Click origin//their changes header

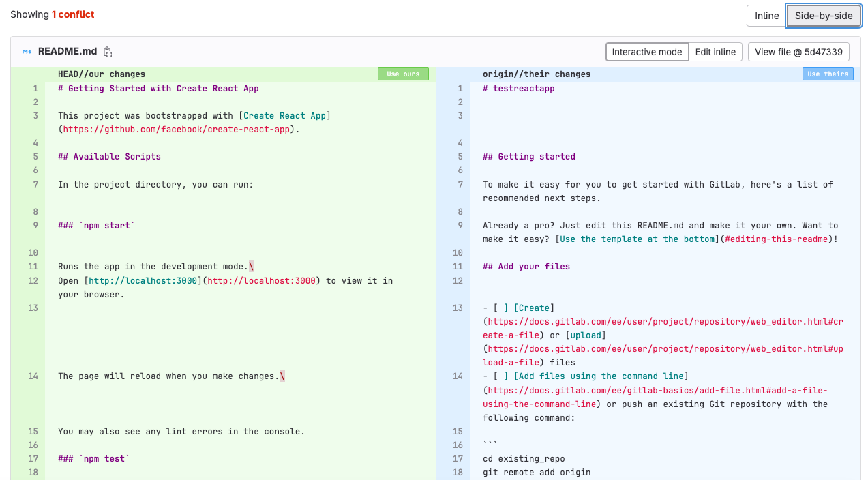[x=537, y=74]
